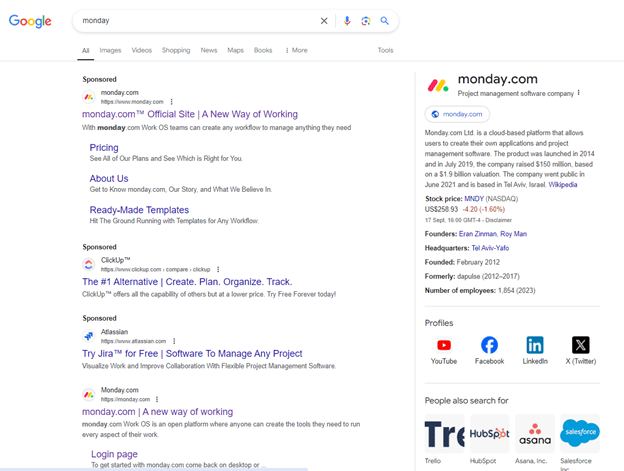
Task: Click monday.com logo in knowledge panel
Action: tap(438, 85)
